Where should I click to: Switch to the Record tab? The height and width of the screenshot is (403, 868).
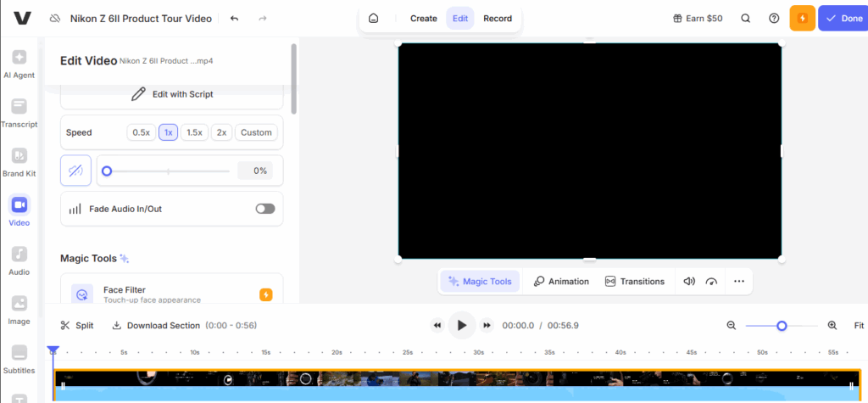click(x=498, y=18)
